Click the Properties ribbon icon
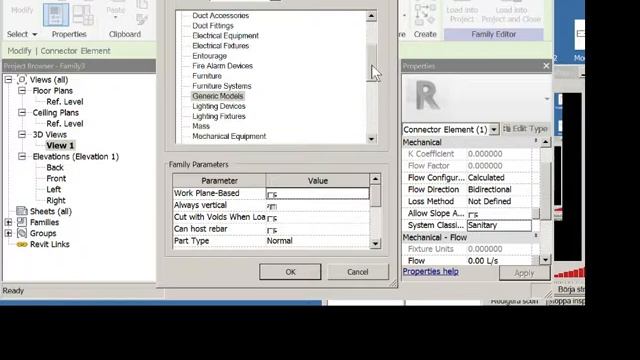This screenshot has height=360, width=640. 56,14
